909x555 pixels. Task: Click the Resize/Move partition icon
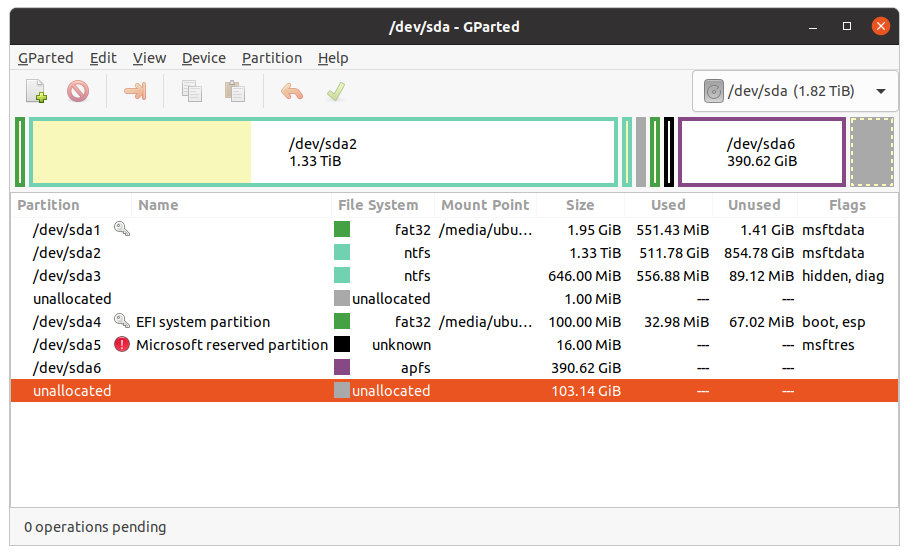[x=135, y=91]
